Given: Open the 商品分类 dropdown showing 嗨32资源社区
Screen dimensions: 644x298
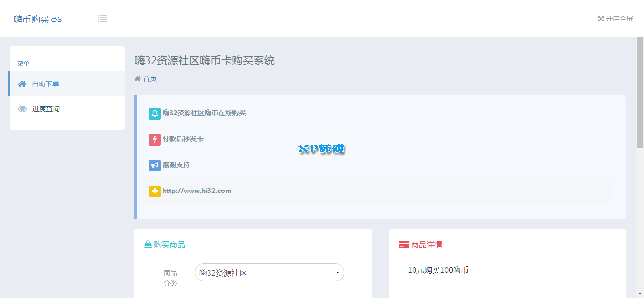Looking at the screenshot, I should pyautogui.click(x=270, y=273).
